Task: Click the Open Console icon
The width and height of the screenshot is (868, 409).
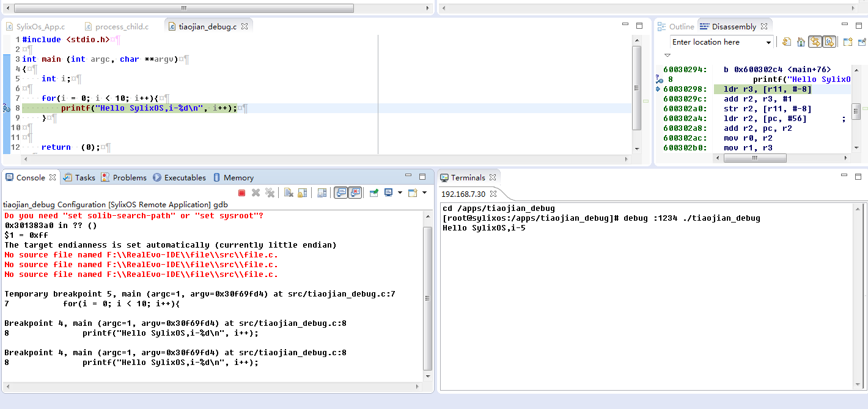Action: [413, 193]
